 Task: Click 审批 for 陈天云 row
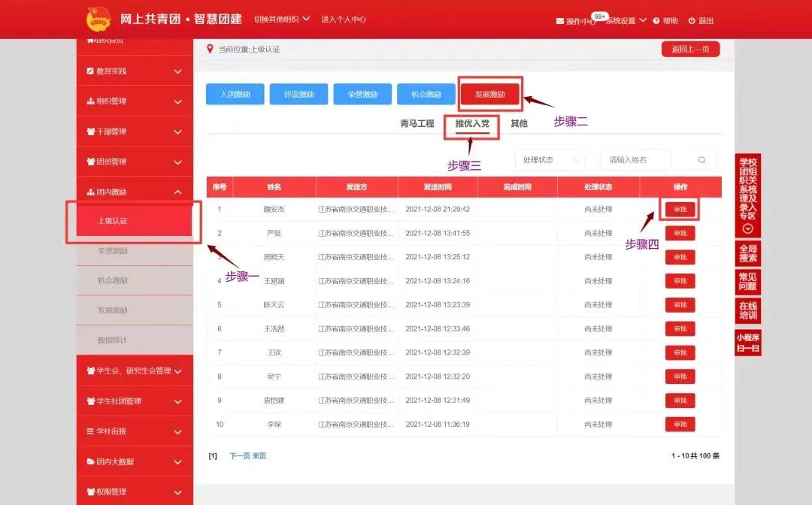pos(680,305)
